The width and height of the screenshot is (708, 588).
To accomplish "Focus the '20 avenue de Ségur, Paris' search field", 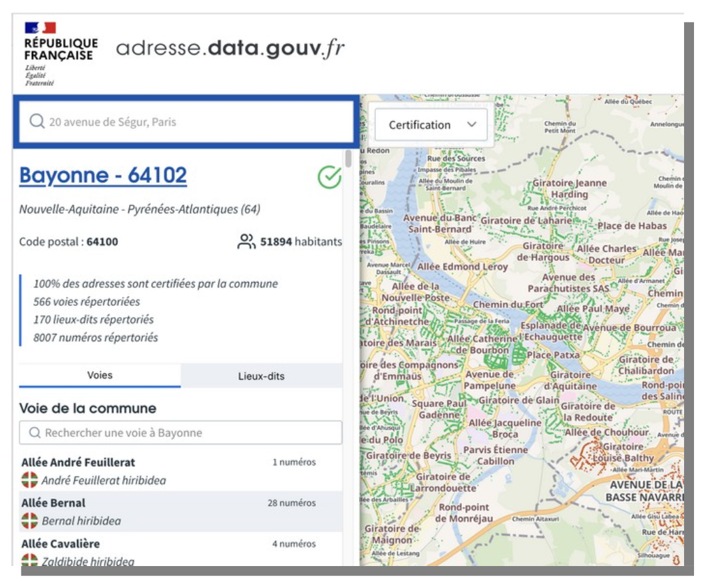I will pyautogui.click(x=186, y=121).
